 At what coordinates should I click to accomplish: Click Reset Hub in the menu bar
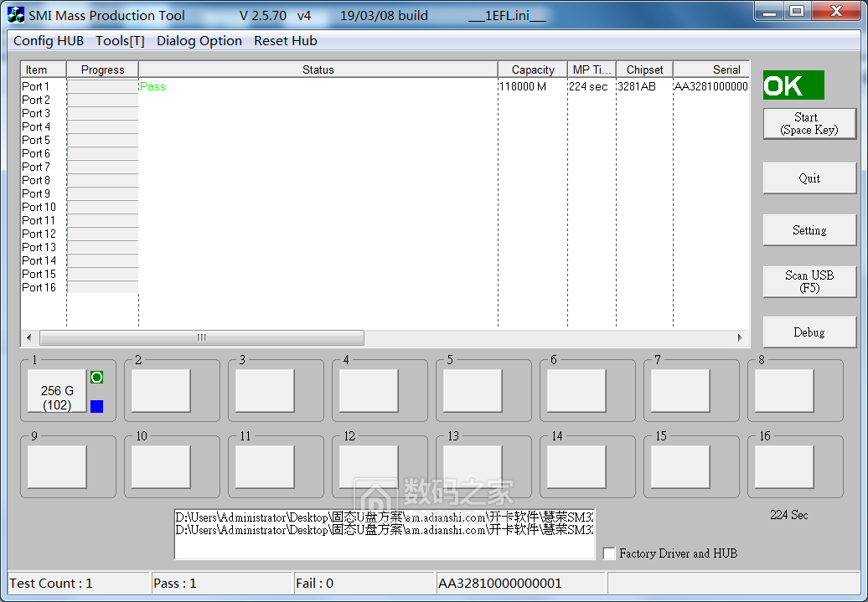pos(286,41)
